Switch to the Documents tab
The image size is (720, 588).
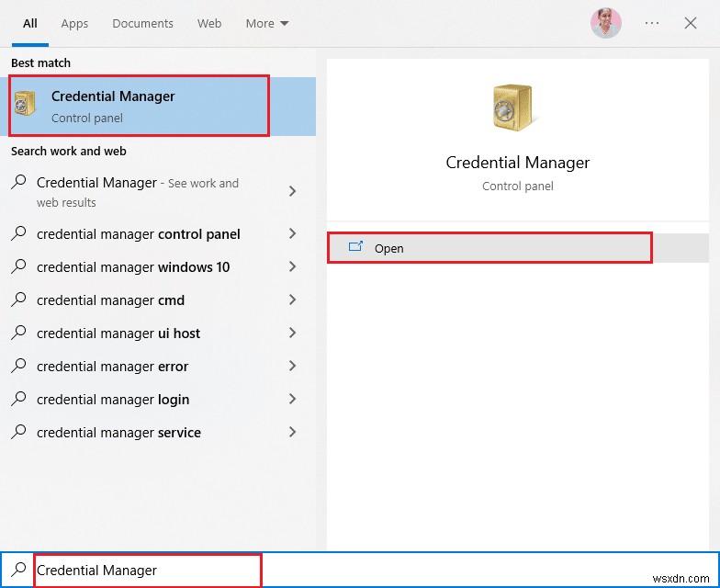click(142, 23)
